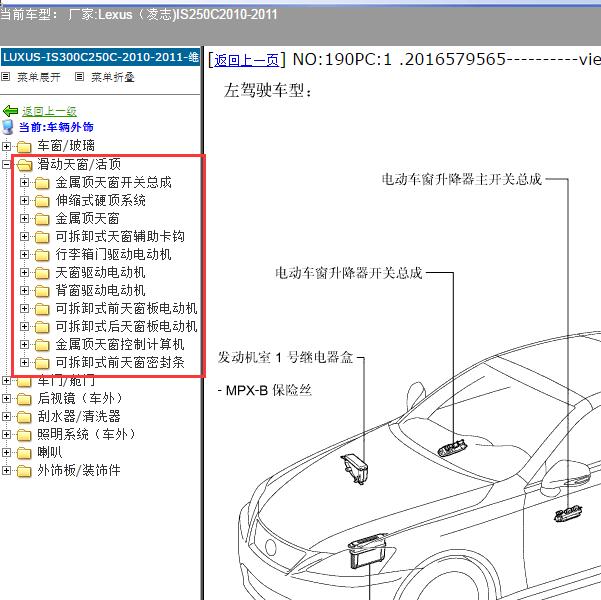The width and height of the screenshot is (601, 600).
Task: Click the green back arrow icon
Action: click(11, 111)
